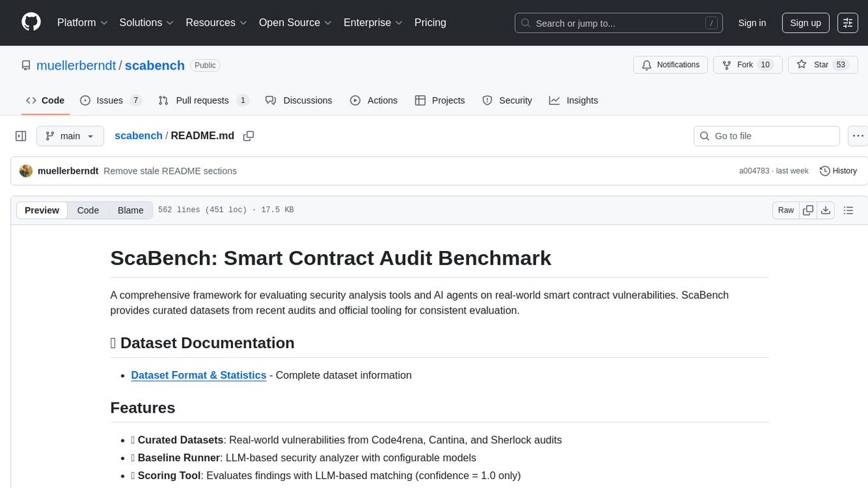Click the Features heading

[142, 408]
